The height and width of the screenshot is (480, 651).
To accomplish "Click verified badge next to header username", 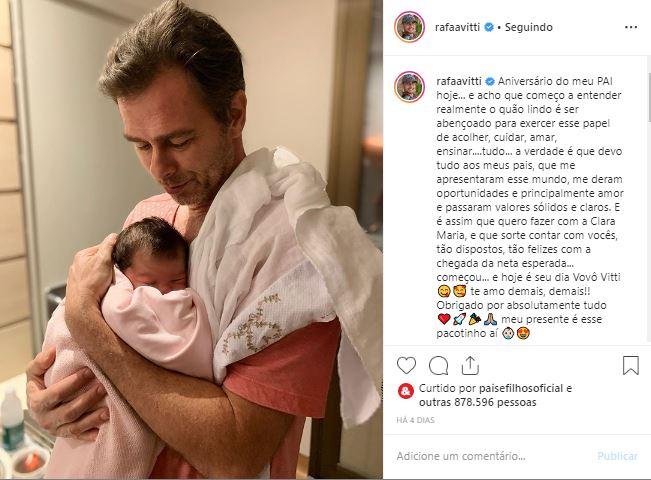I will point(489,27).
